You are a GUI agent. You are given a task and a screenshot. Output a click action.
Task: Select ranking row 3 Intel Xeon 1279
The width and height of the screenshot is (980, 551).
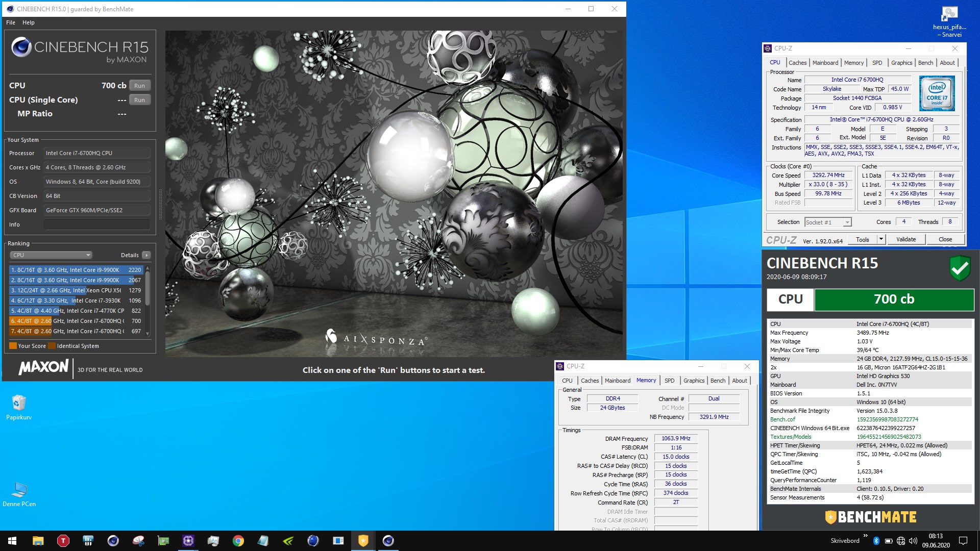click(76, 290)
